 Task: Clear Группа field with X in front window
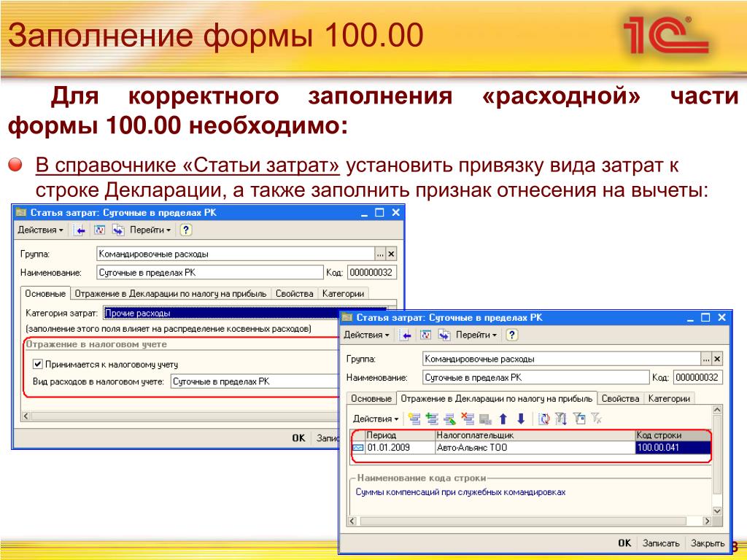pos(717,359)
